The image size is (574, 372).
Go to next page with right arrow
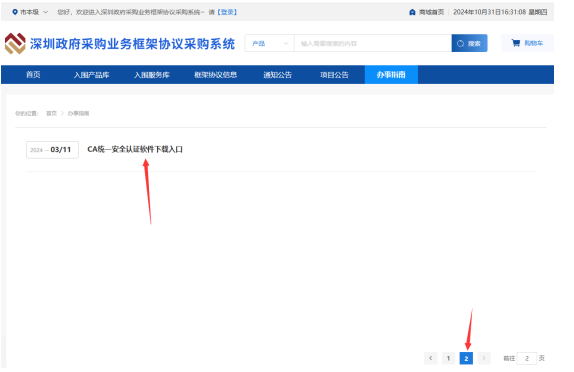coord(484,358)
